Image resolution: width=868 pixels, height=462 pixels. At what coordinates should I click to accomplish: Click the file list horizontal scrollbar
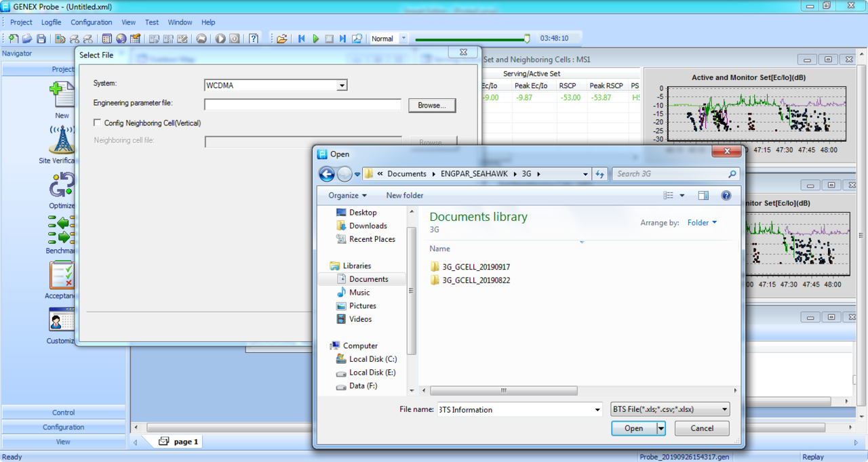point(503,390)
